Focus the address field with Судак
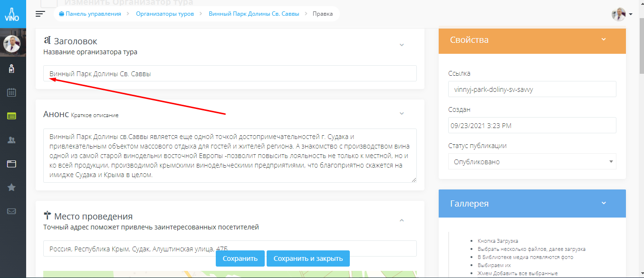 coord(230,248)
